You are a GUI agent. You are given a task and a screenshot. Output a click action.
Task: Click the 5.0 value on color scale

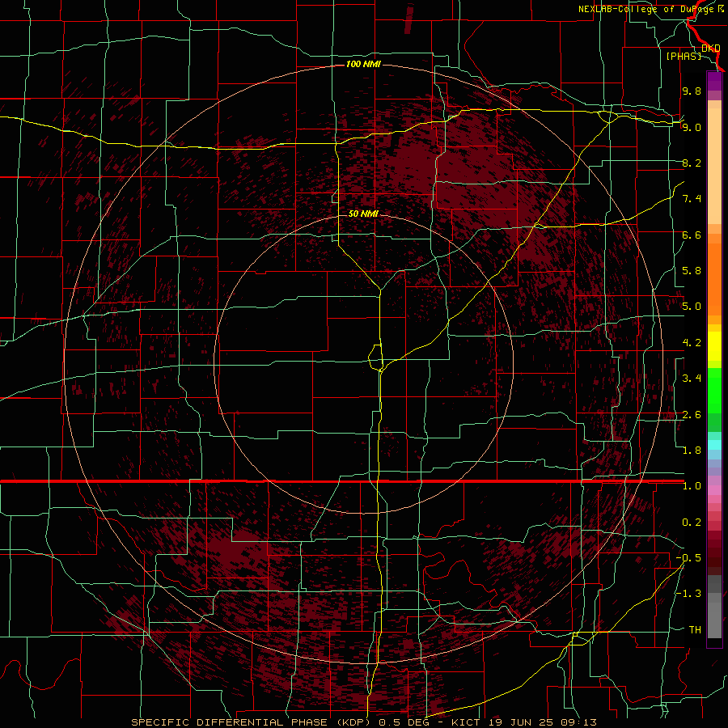click(692, 307)
